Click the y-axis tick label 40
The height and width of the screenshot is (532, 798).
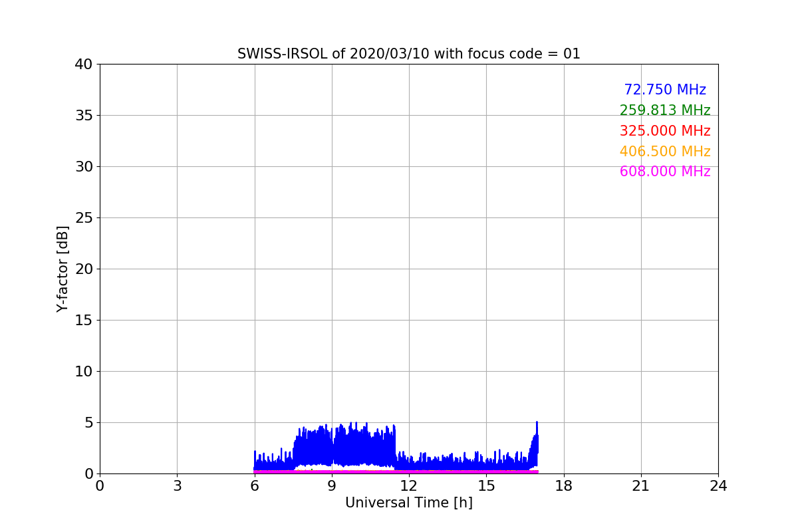coord(83,65)
